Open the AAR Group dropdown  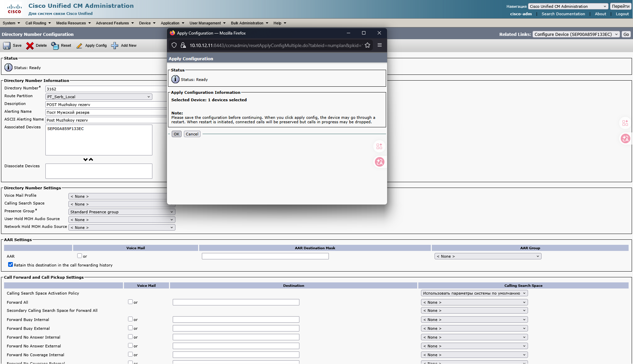(x=488, y=256)
